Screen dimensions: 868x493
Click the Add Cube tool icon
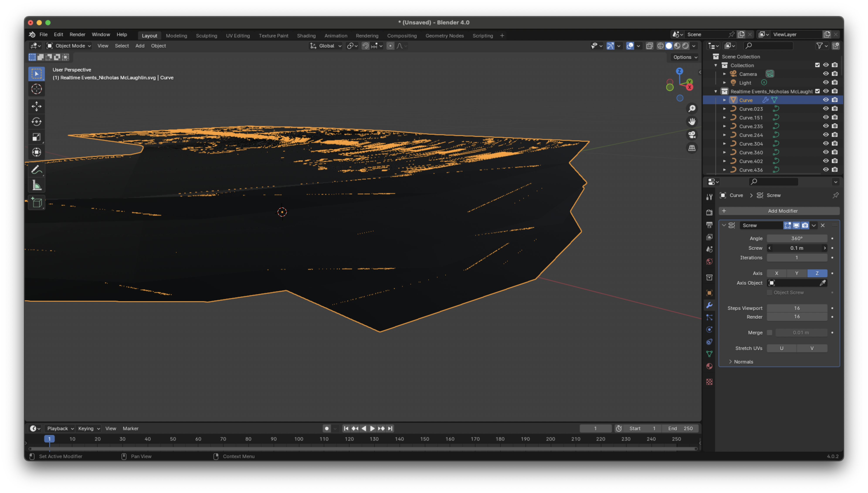[37, 203]
